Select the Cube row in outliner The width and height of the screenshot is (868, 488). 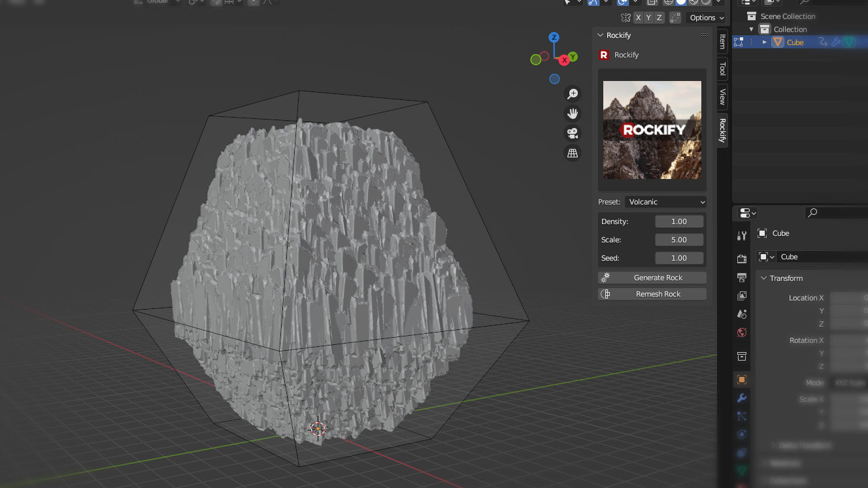800,42
